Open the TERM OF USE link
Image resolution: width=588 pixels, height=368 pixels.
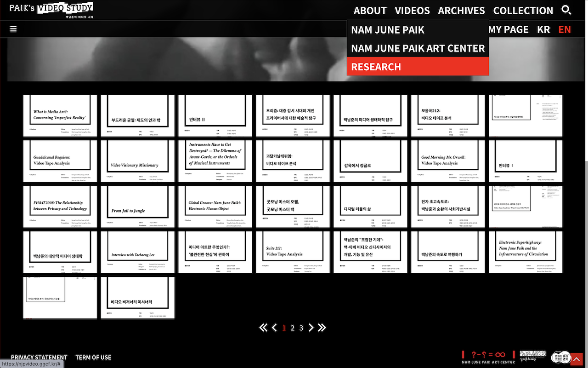93,357
